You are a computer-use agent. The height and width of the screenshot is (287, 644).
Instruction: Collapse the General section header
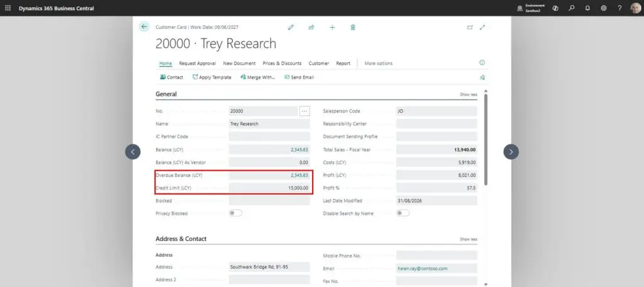[166, 94]
